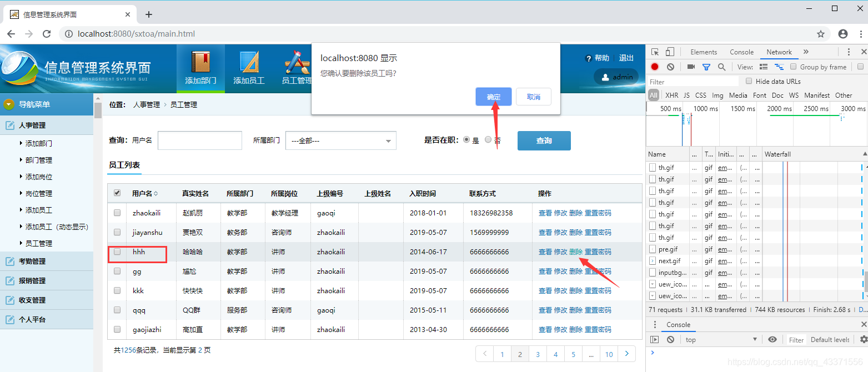
Task: Click the 添加员工 top navigation icon
Action: point(249,68)
